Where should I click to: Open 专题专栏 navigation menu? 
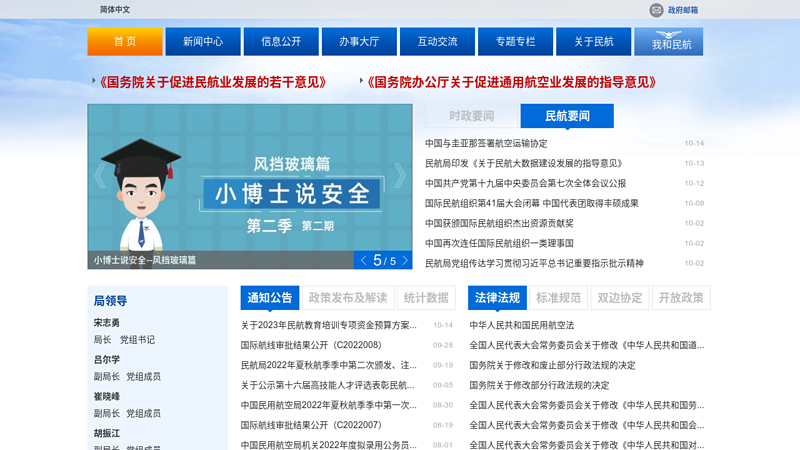pyautogui.click(x=515, y=41)
